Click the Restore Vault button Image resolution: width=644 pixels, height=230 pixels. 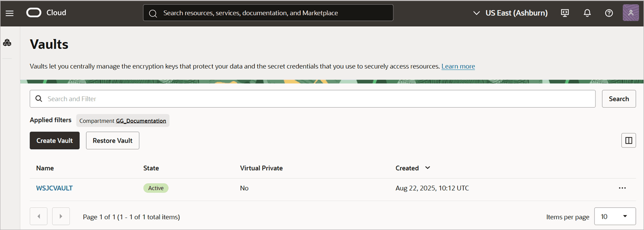pos(112,140)
